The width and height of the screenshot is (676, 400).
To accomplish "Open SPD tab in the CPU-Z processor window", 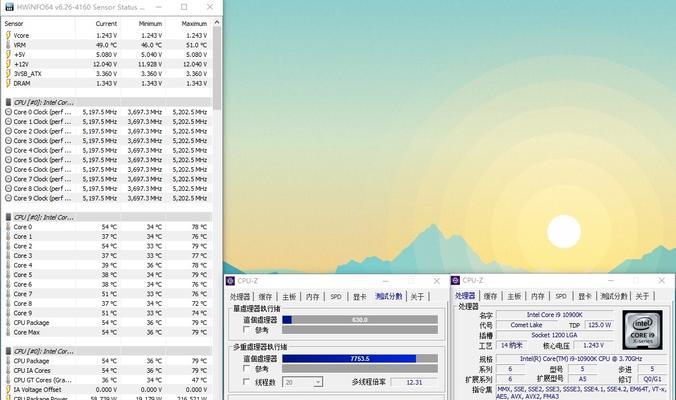I will (561, 296).
